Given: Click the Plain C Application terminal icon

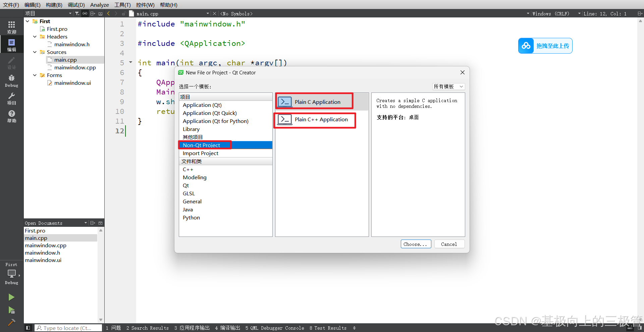Looking at the screenshot, I should pos(285,102).
